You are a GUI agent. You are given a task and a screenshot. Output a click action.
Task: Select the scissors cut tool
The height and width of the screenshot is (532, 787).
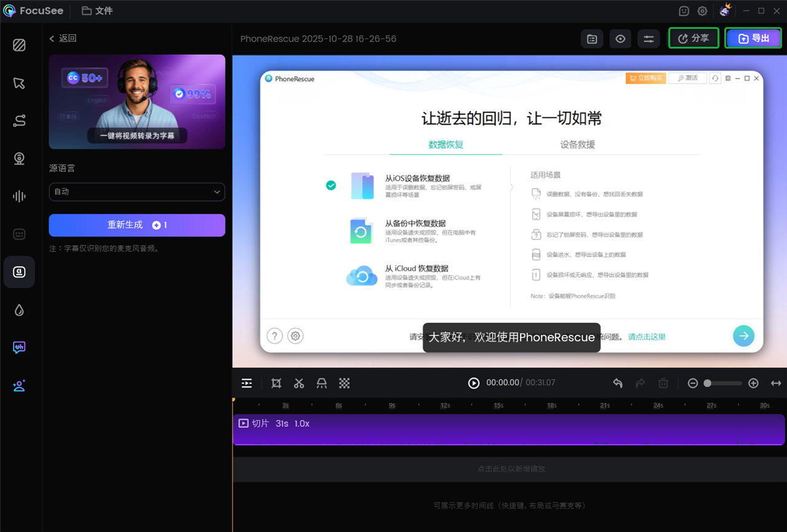(x=299, y=383)
